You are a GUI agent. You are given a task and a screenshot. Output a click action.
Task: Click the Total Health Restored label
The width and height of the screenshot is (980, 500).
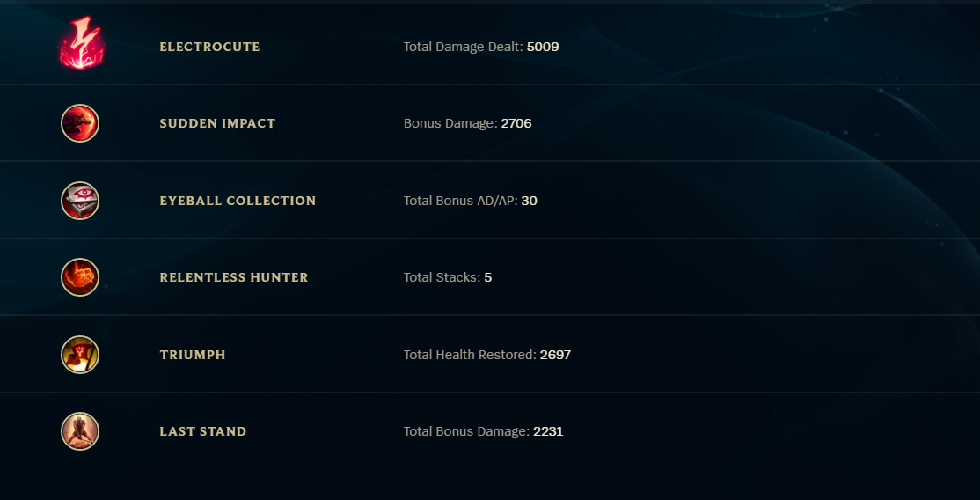coord(470,355)
